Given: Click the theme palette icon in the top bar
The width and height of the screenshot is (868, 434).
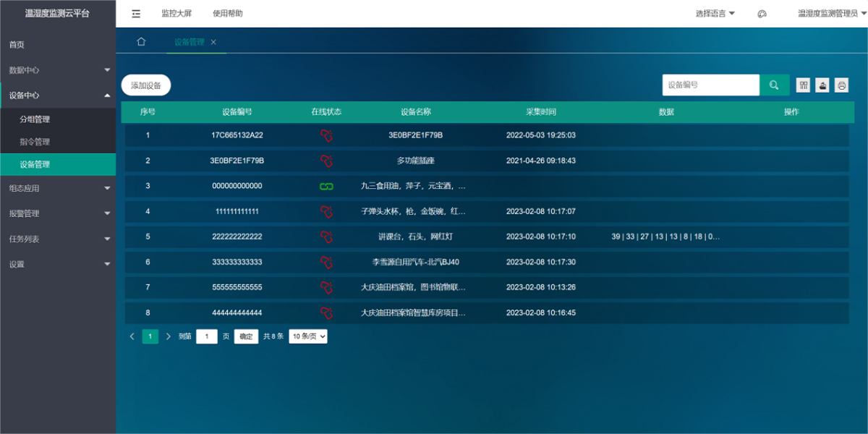Looking at the screenshot, I should coord(762,13).
